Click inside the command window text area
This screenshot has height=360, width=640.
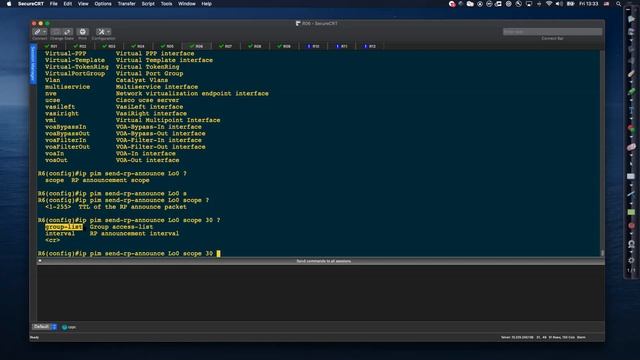(320, 293)
